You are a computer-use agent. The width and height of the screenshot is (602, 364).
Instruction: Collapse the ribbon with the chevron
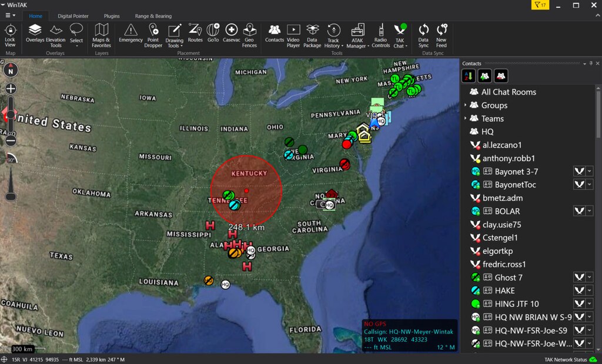pos(597,15)
